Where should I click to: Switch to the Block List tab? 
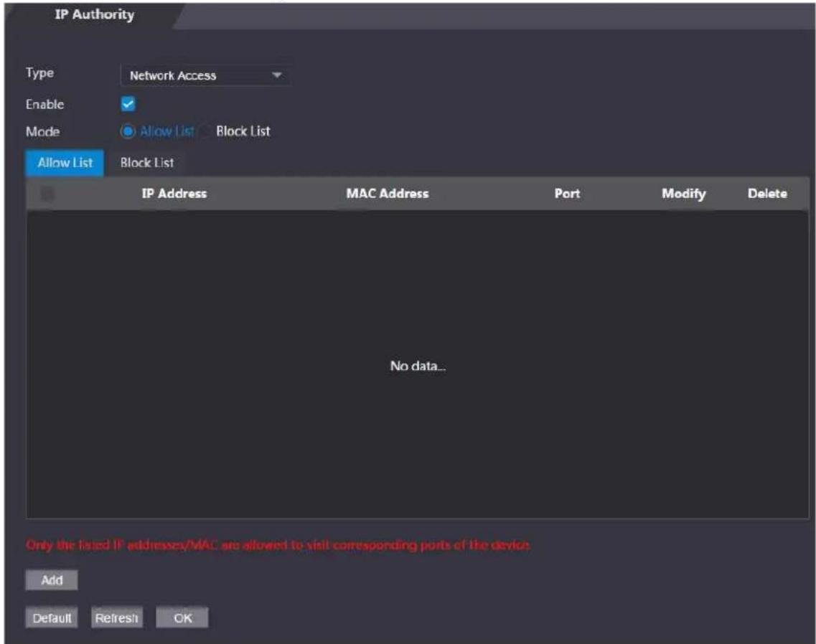point(146,163)
